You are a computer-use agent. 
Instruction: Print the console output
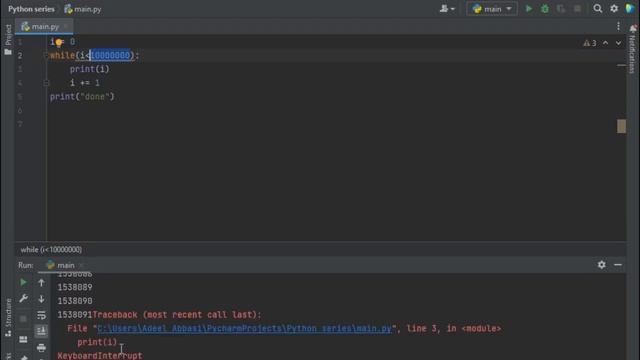(x=41, y=347)
